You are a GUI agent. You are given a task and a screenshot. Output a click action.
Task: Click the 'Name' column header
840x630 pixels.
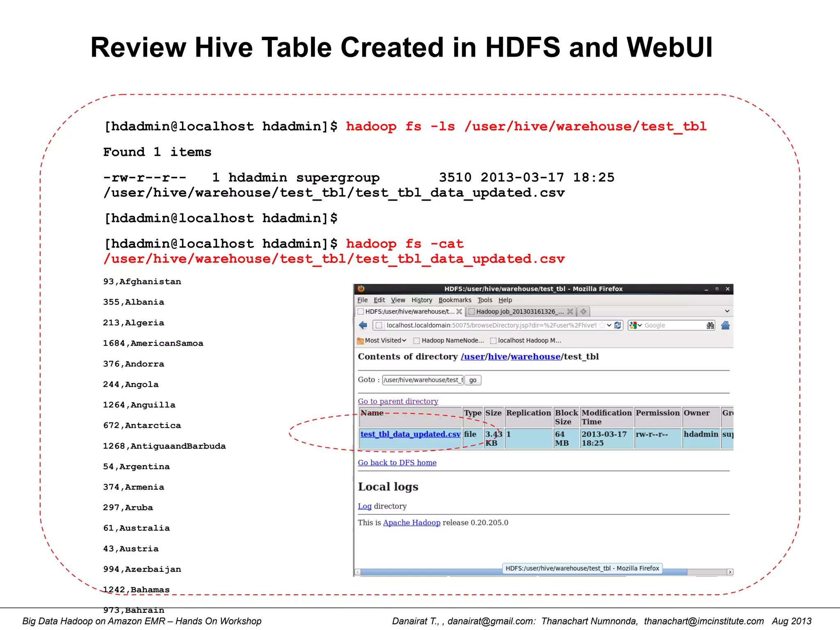pos(411,418)
